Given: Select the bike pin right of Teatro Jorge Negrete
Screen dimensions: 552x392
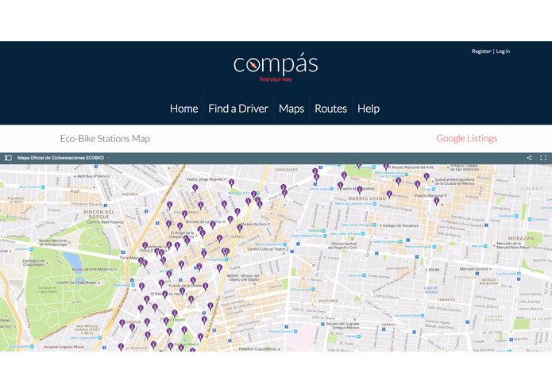Looking at the screenshot, I should (231, 183).
